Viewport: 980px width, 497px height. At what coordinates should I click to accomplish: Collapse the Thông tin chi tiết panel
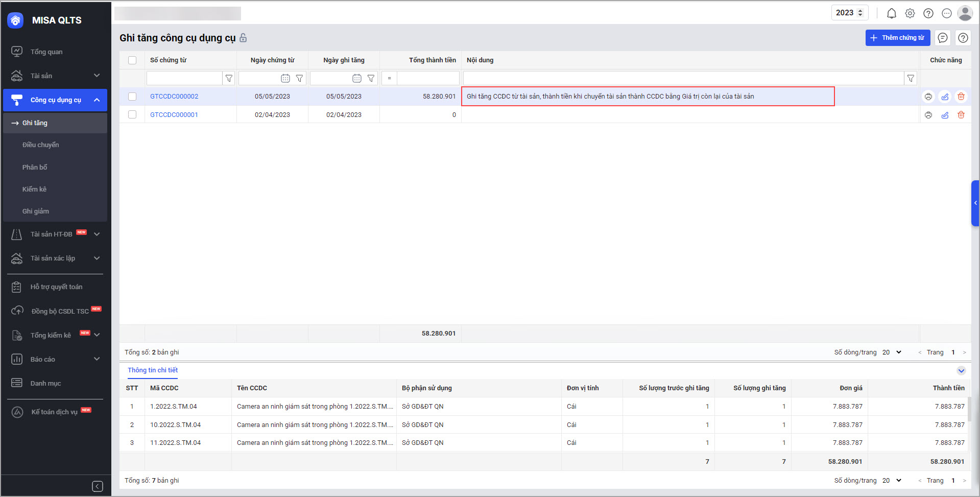click(x=961, y=371)
